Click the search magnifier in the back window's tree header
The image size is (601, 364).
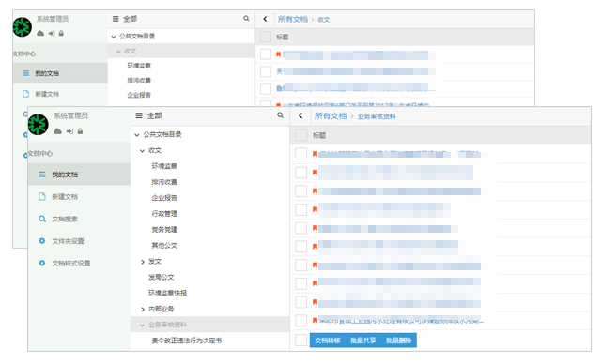point(246,18)
